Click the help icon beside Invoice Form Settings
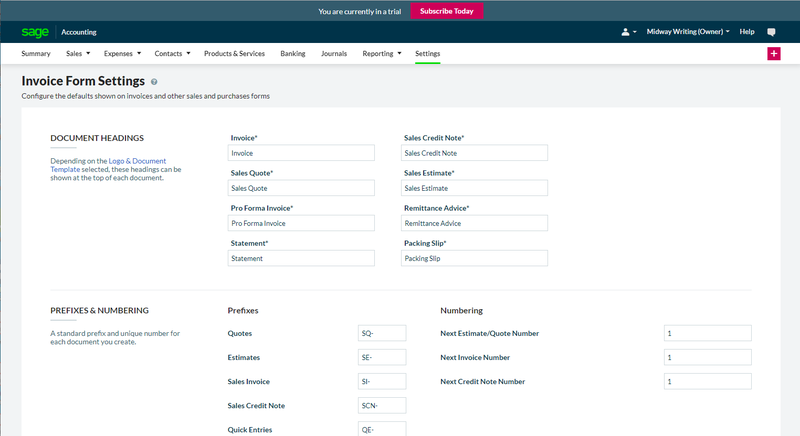The image size is (800, 436). (154, 82)
